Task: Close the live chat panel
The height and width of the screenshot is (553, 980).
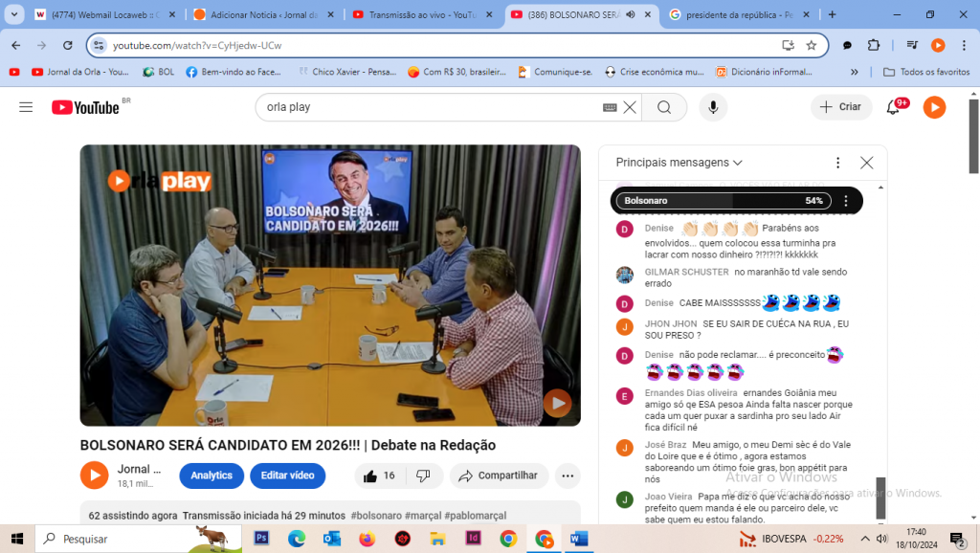Action: [x=866, y=163]
